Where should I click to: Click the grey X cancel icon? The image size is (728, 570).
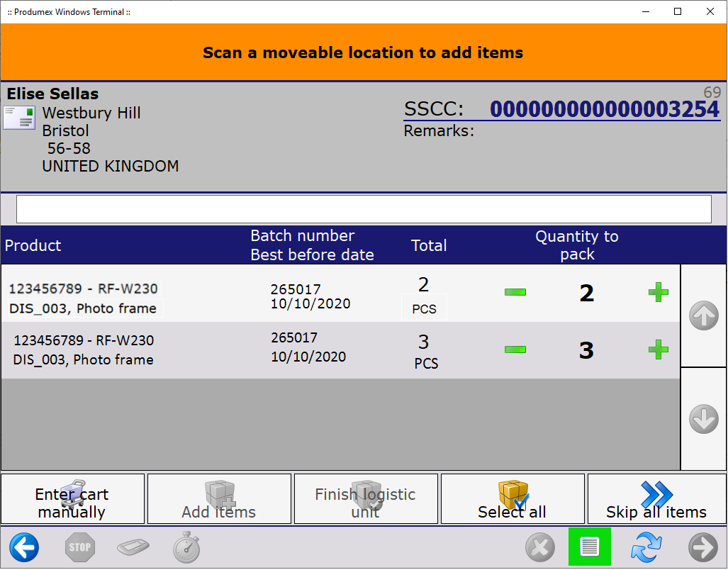pos(539,547)
